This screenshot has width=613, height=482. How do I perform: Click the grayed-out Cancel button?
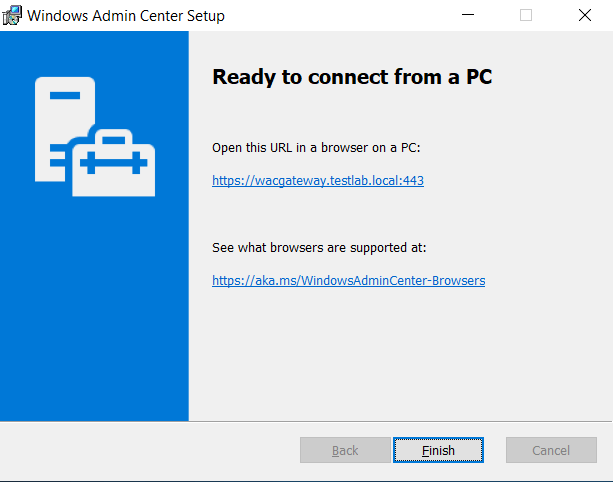click(551, 450)
